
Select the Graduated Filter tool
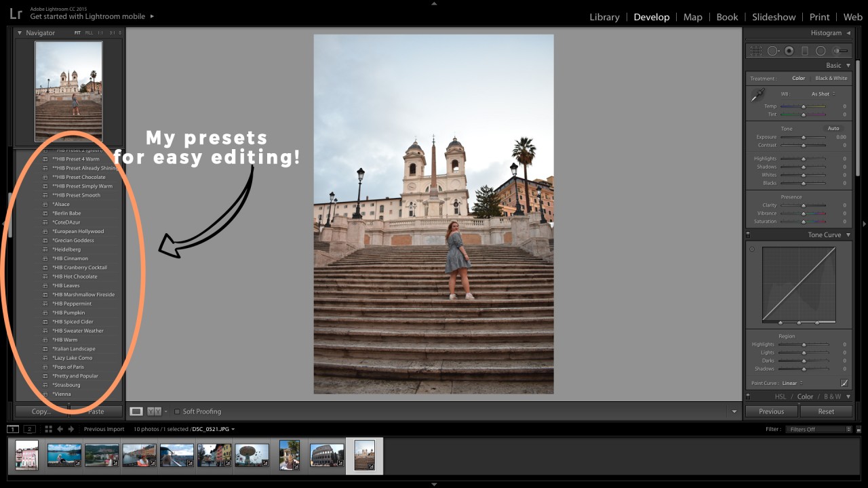pyautogui.click(x=804, y=51)
